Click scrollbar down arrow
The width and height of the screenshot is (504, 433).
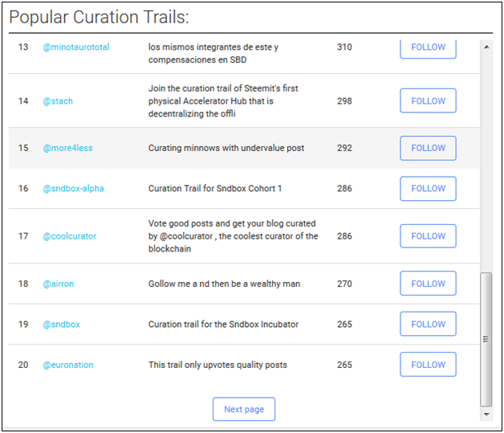point(486,414)
